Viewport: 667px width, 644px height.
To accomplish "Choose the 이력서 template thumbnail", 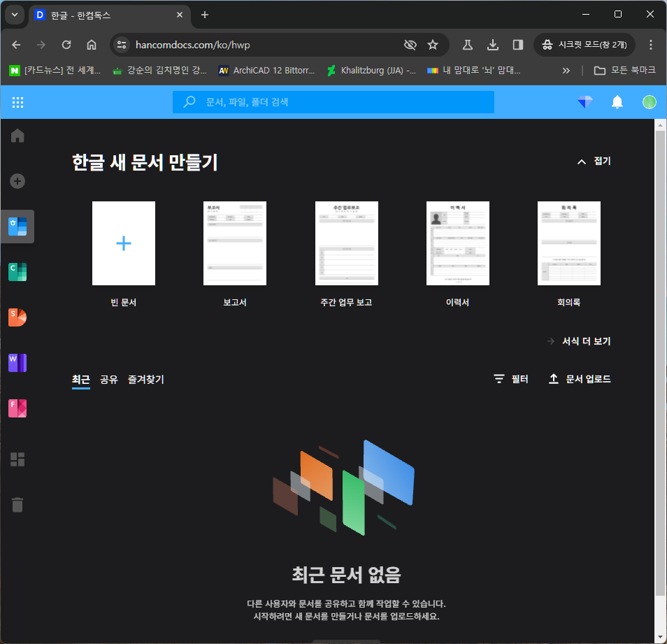I will (458, 243).
